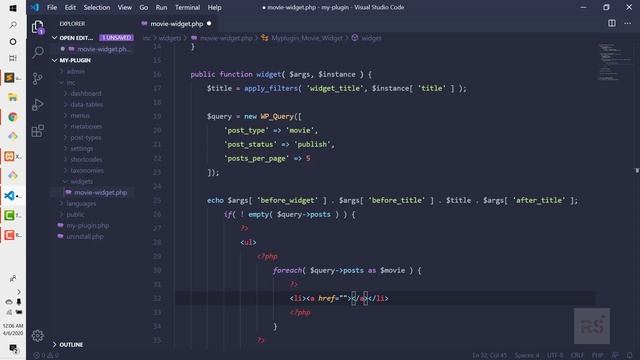This screenshot has height=360, width=640.
Task: Open the Source Control view
Action: [38, 78]
